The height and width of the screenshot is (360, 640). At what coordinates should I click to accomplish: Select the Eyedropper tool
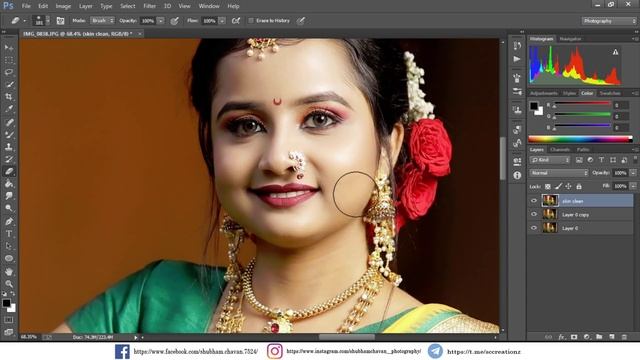[9, 109]
